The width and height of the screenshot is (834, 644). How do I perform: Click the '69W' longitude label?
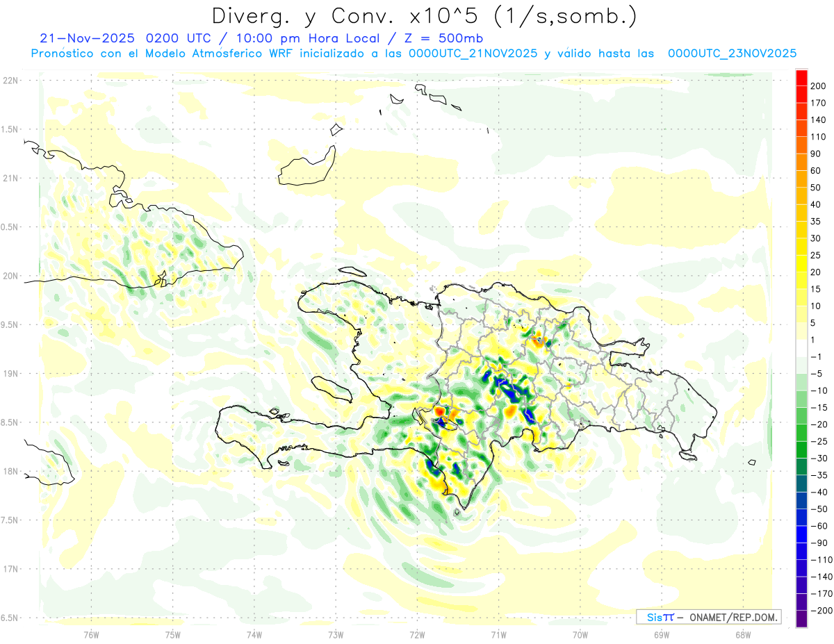pyautogui.click(x=662, y=634)
